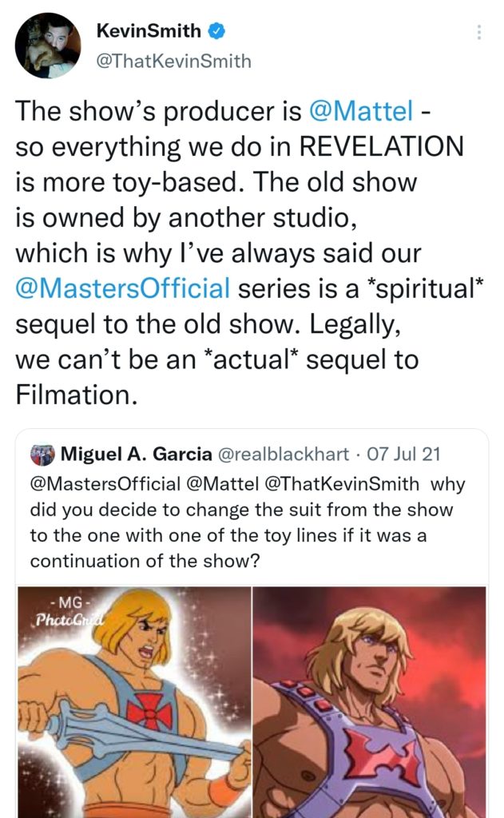Click the *spiritual* word in the tweet
The width and height of the screenshot is (504, 818).
(420, 288)
